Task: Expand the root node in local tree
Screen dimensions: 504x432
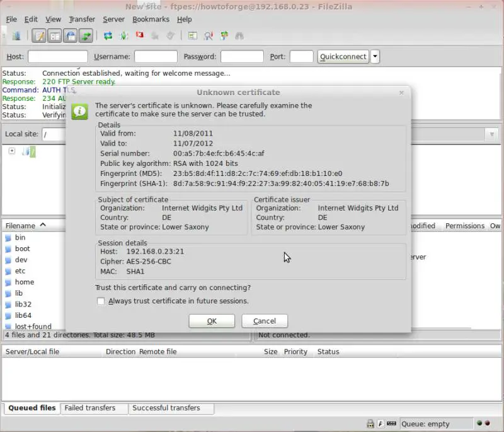Action: tap(12, 151)
